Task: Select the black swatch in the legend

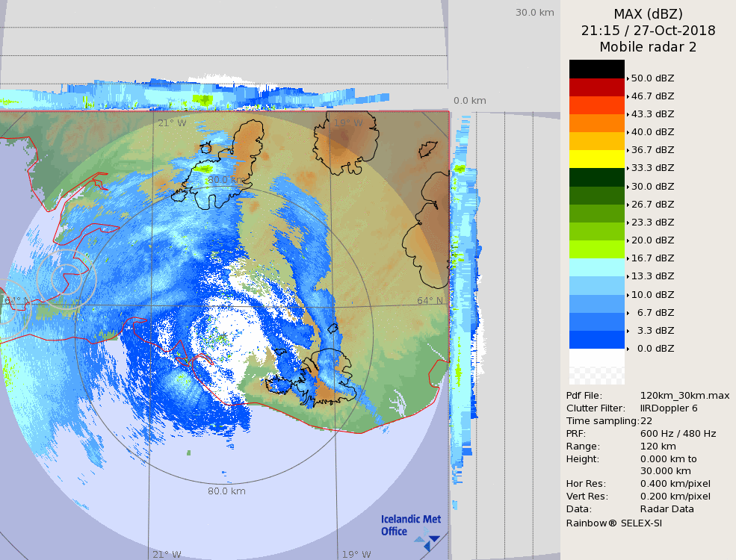Action: [596, 69]
